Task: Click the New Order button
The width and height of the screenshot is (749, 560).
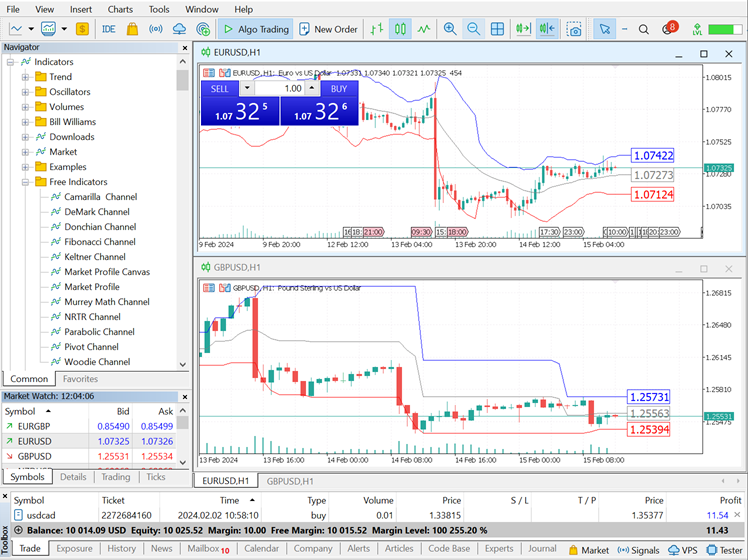Action: pyautogui.click(x=328, y=29)
